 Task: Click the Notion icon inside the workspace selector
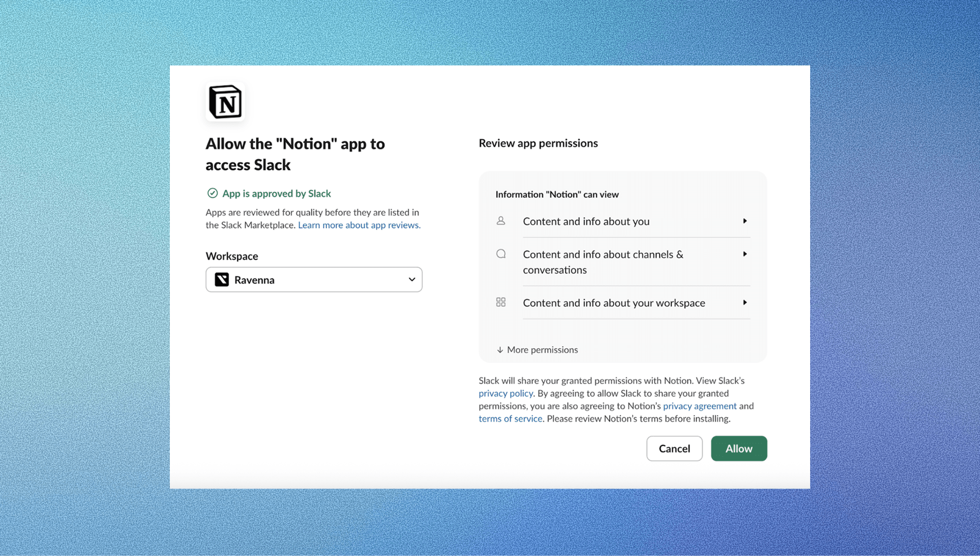tap(223, 280)
